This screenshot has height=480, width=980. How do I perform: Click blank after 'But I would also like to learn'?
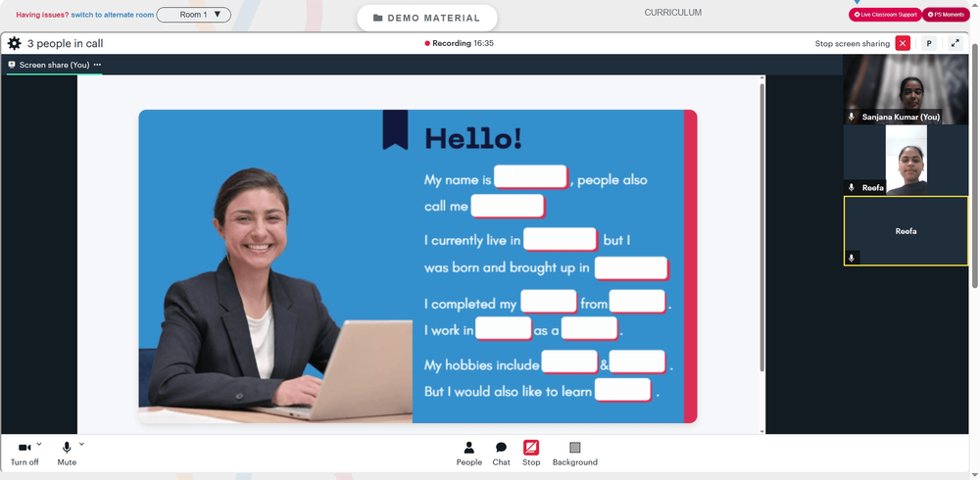622,390
